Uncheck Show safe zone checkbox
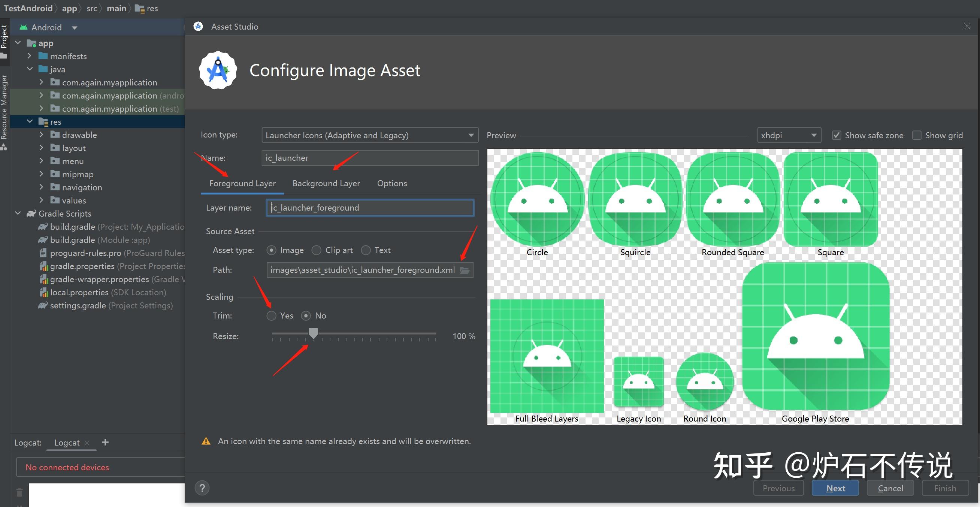The image size is (980, 507). click(836, 136)
